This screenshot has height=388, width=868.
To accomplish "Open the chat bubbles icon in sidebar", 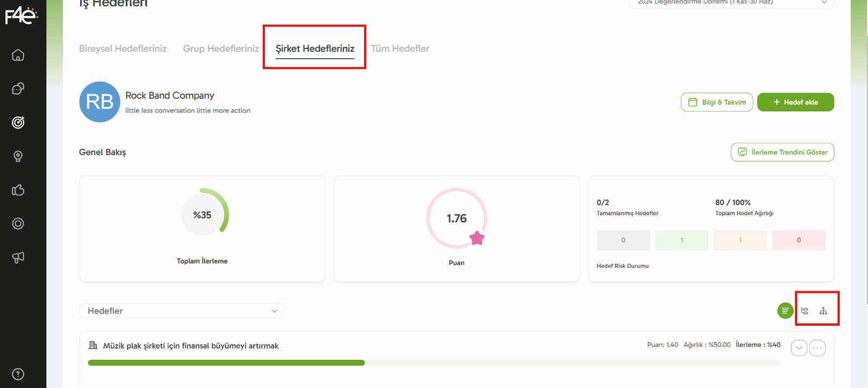I will pyautogui.click(x=18, y=89).
